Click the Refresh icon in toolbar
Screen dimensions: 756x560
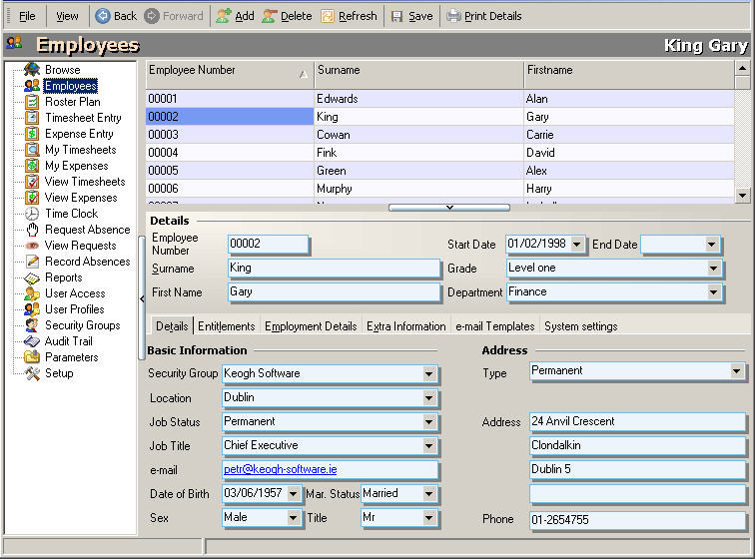click(328, 16)
